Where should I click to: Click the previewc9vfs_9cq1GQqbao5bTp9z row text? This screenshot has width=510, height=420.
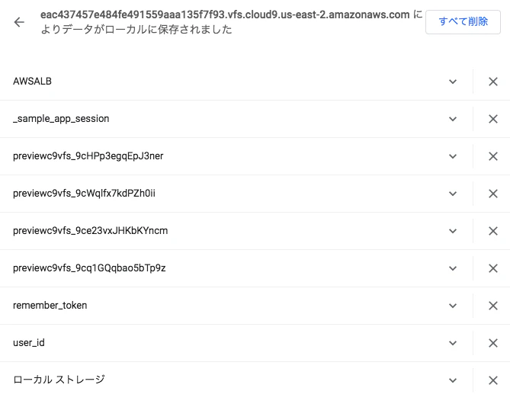[x=89, y=268]
